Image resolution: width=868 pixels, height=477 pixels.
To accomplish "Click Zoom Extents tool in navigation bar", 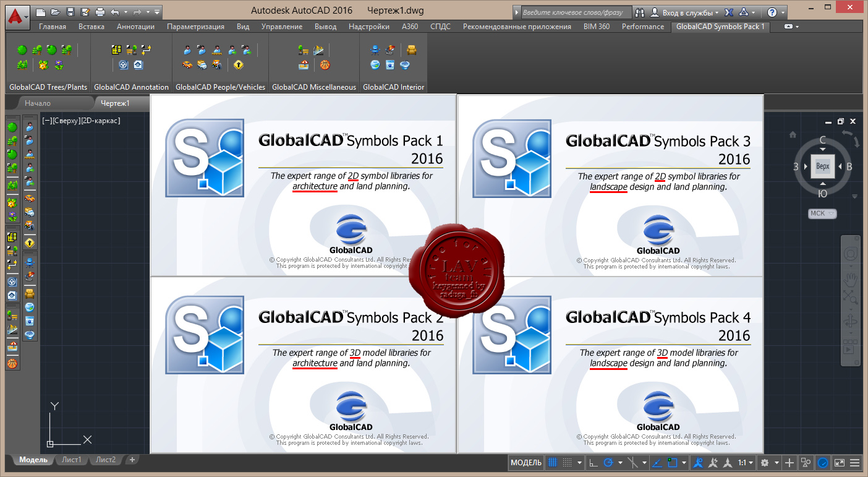I will click(850, 298).
